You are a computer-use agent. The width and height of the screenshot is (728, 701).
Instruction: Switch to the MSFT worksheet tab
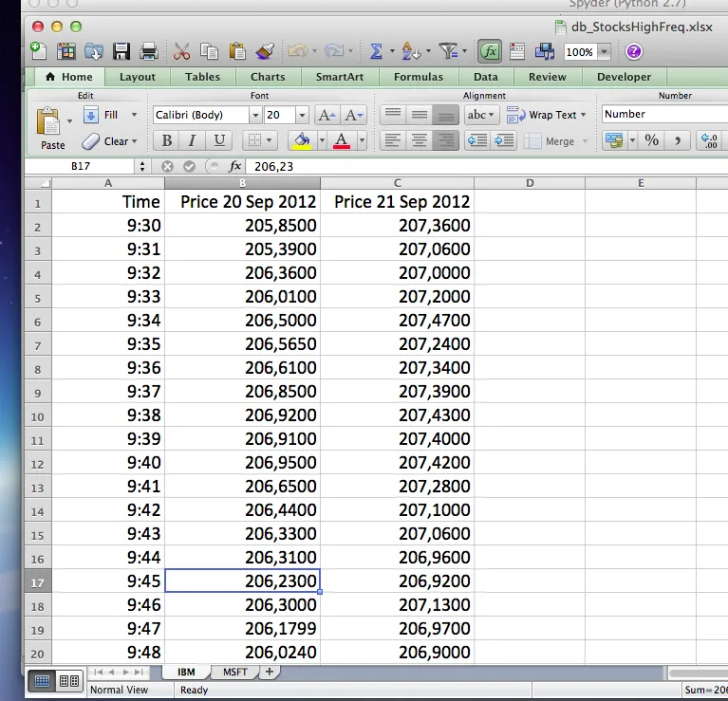coord(235,672)
